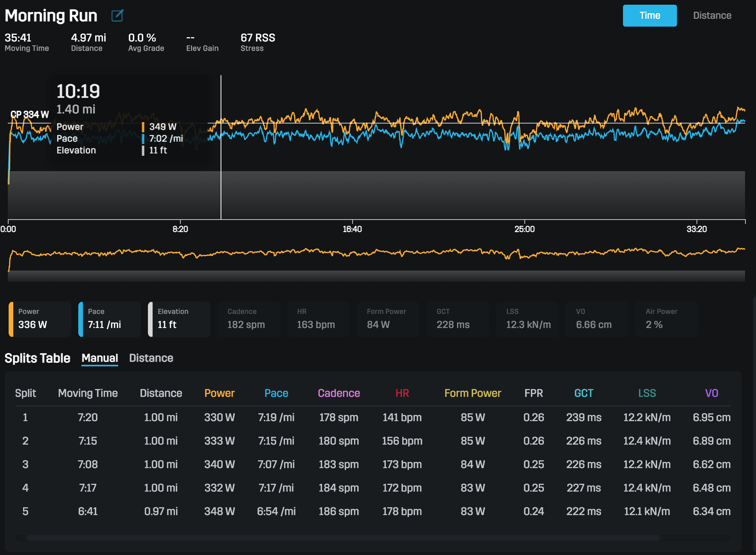The image size is (756, 555).
Task: Show the LSS 12.3 kN/m metric
Action: (527, 319)
